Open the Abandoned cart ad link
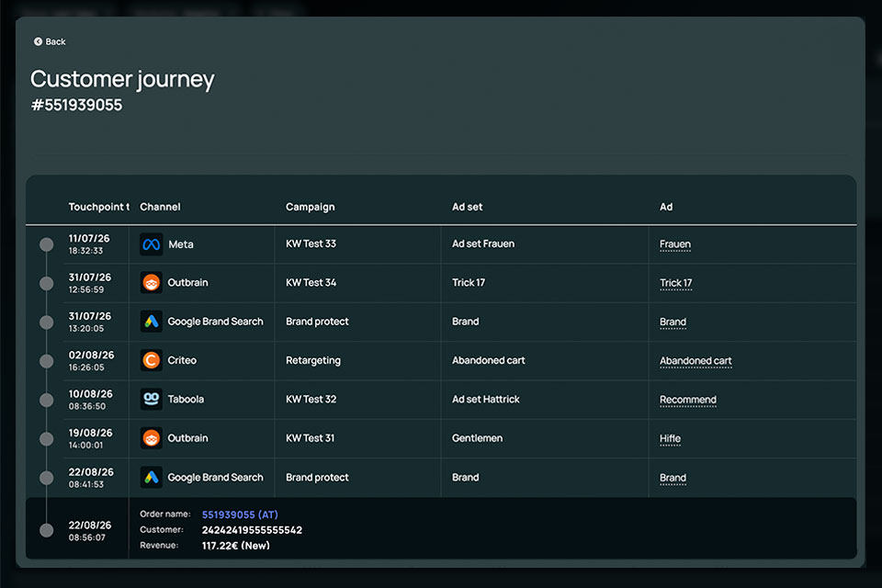The width and height of the screenshot is (882, 588). pyautogui.click(x=695, y=361)
